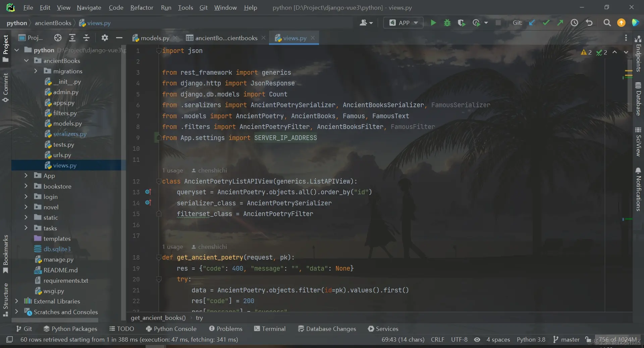644x348 pixels.
Task: Toggle the Bookmarks side tool window
Action: click(x=5, y=254)
